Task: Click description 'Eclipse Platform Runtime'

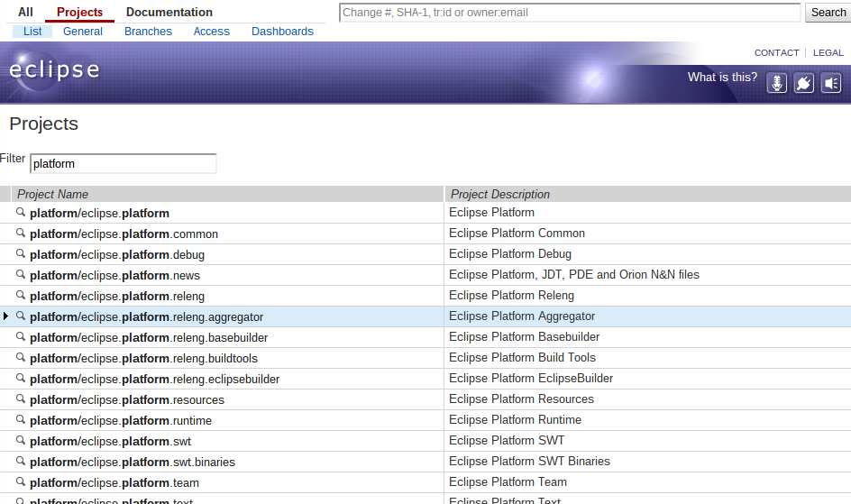Action: [515, 420]
